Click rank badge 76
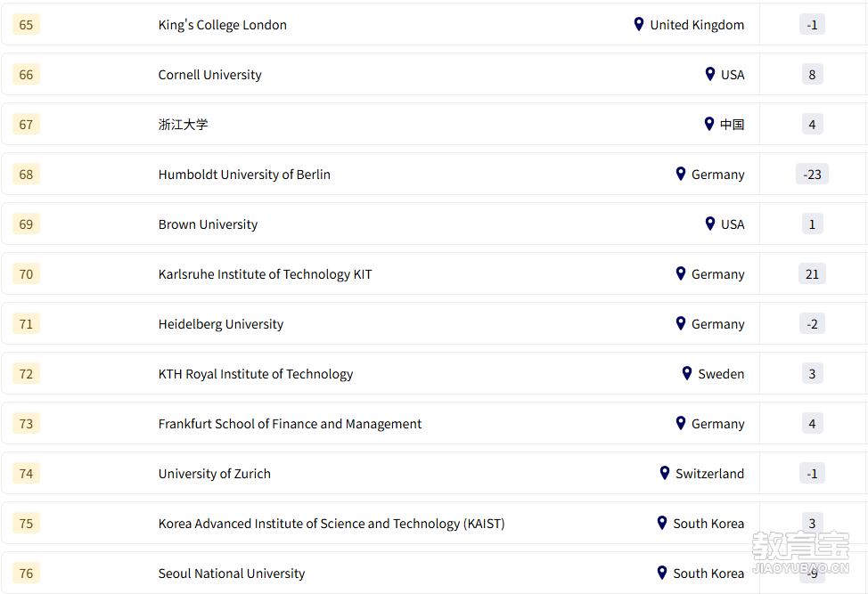Viewport: 868px width, 594px height. (26, 574)
